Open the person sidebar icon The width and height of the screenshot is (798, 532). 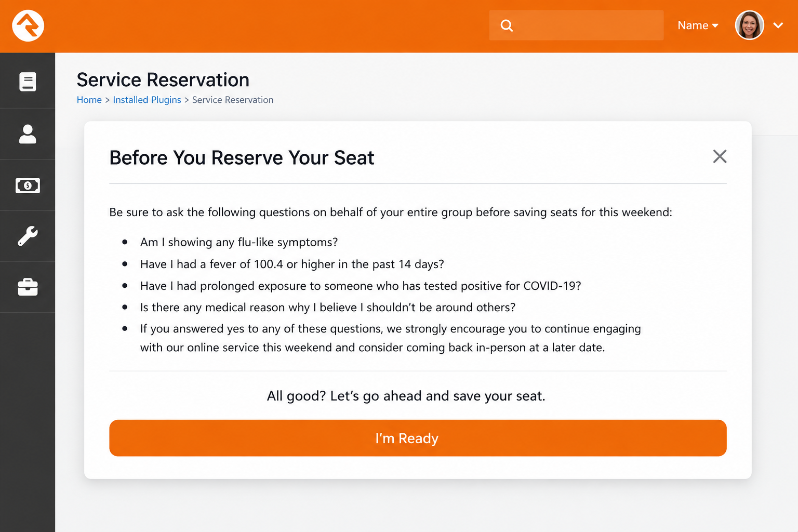pyautogui.click(x=28, y=134)
